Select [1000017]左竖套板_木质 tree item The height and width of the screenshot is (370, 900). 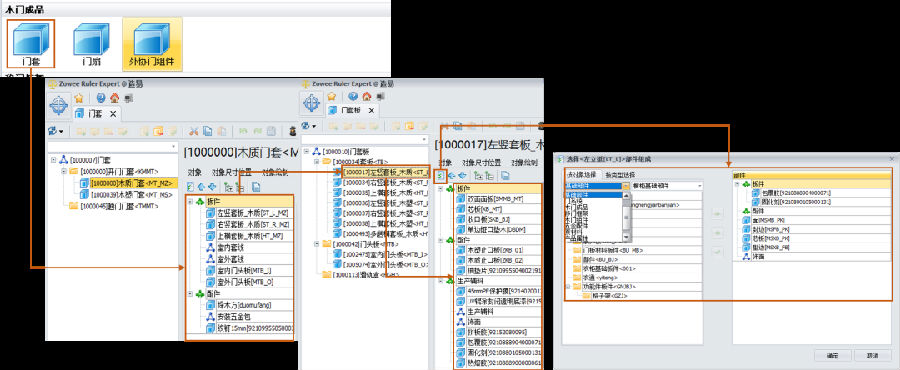[386, 172]
